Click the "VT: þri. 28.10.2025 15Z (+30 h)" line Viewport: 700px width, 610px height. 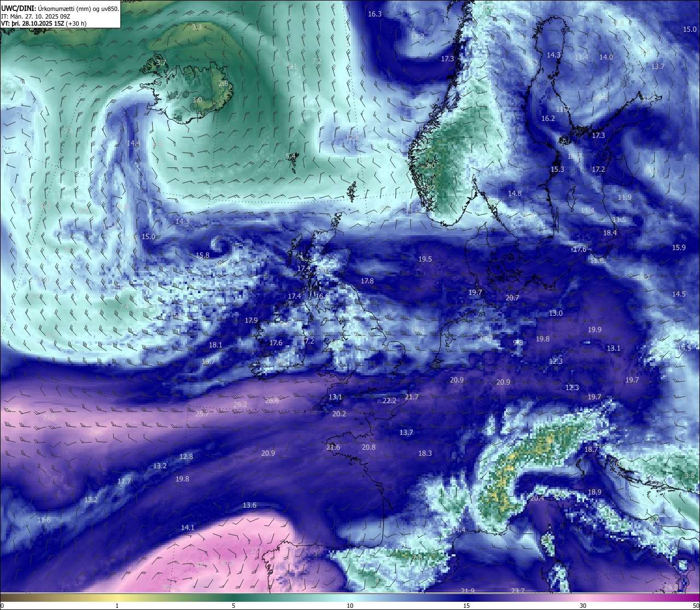tap(44, 24)
